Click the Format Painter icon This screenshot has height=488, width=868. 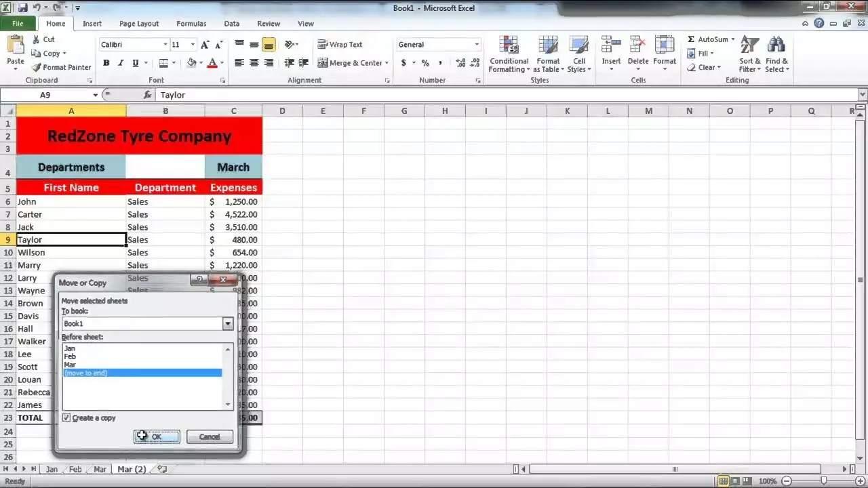pyautogui.click(x=37, y=67)
